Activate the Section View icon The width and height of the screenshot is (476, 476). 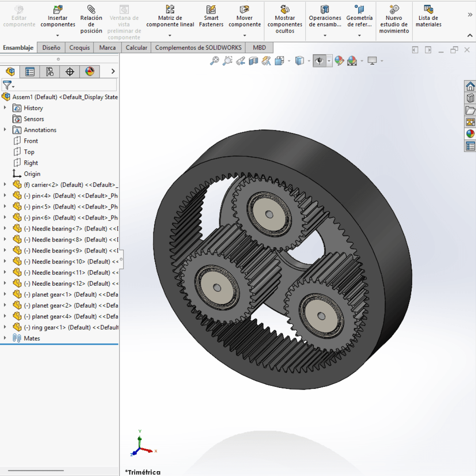click(253, 61)
